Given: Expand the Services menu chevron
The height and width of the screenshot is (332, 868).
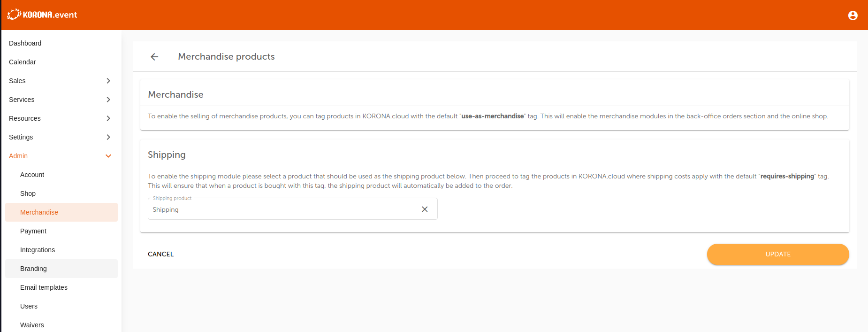Looking at the screenshot, I should tap(108, 100).
